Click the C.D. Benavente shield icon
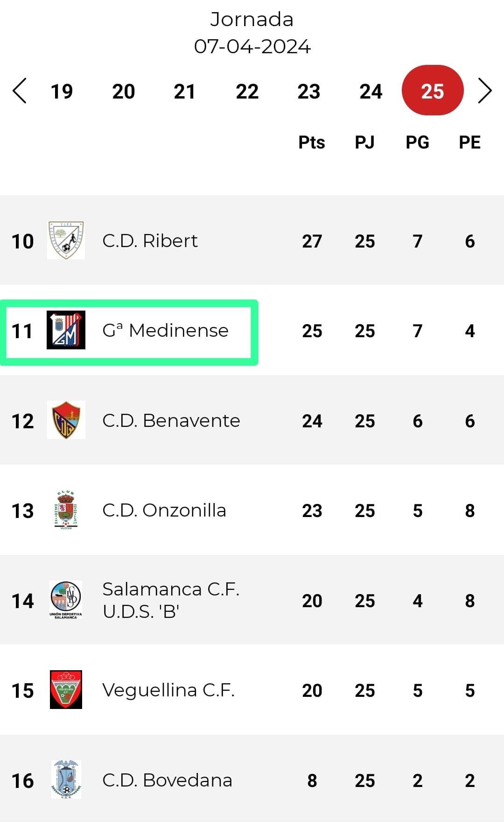504x822 pixels. point(66,420)
